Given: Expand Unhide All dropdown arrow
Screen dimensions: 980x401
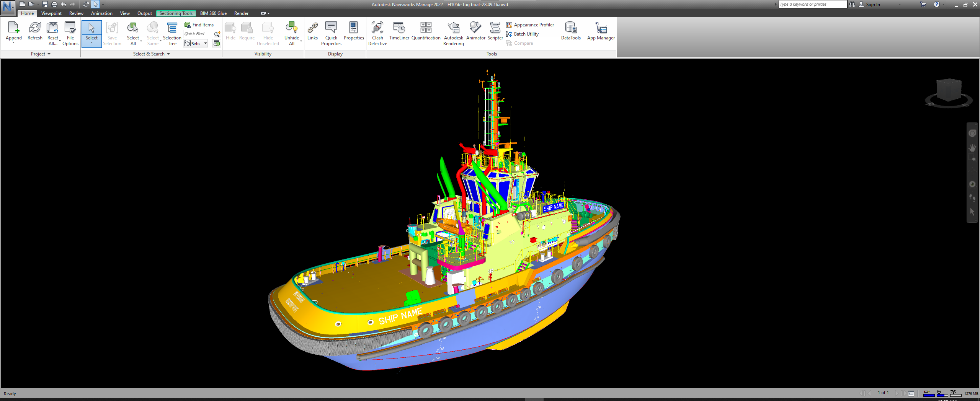Looking at the screenshot, I should (x=301, y=41).
